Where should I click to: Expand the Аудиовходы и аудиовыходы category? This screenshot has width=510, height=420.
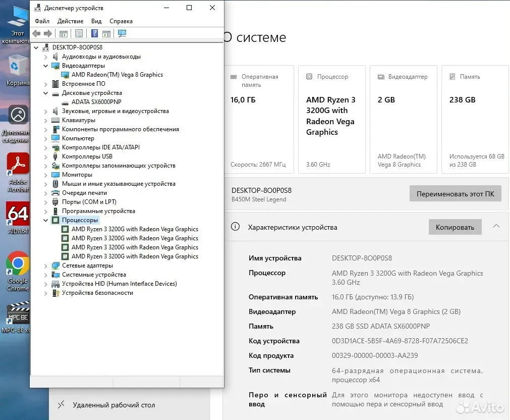coord(46,57)
